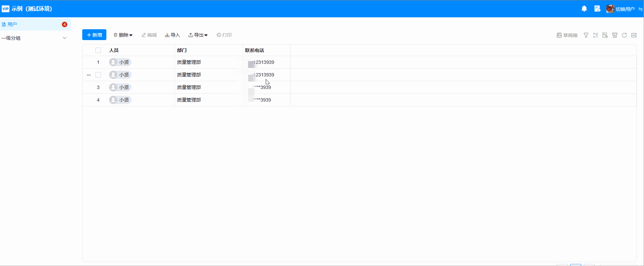The width and height of the screenshot is (644, 266).
Task: Open the notification bell
Action: [584, 9]
